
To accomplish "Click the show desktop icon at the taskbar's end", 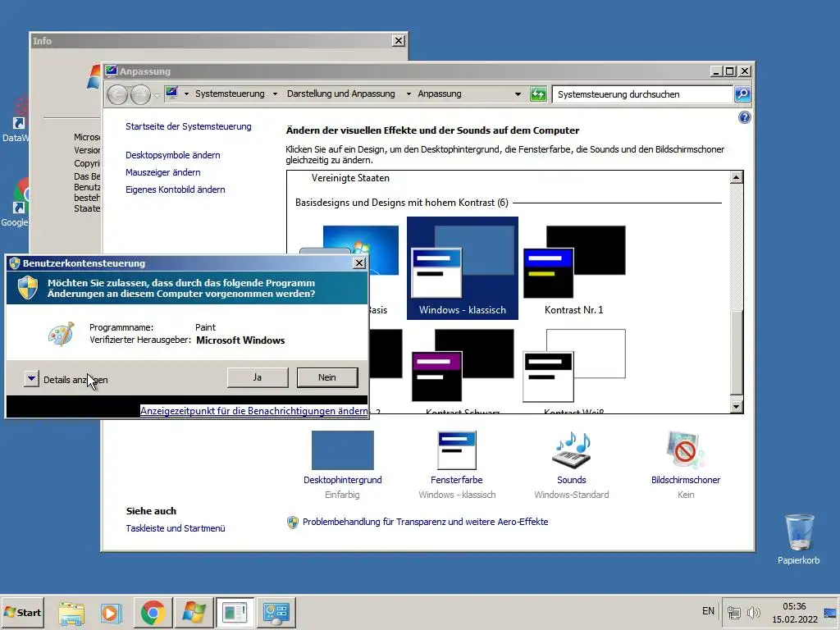I will [830, 612].
